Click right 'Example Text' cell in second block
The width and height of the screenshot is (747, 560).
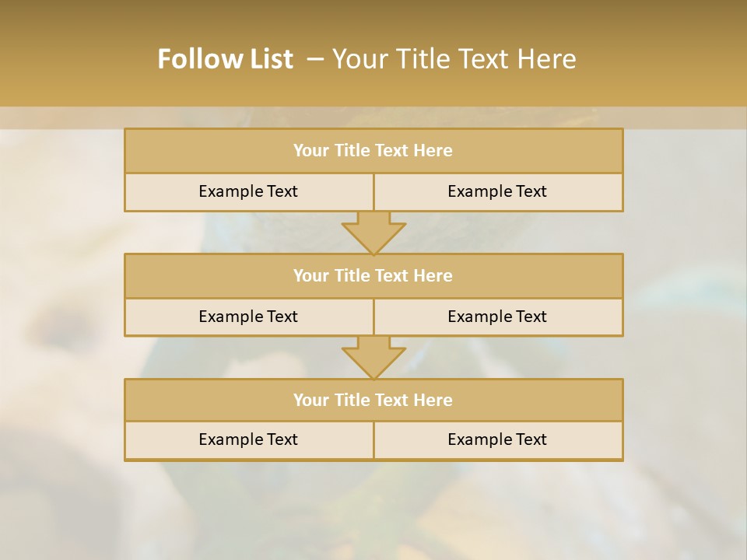click(x=497, y=317)
